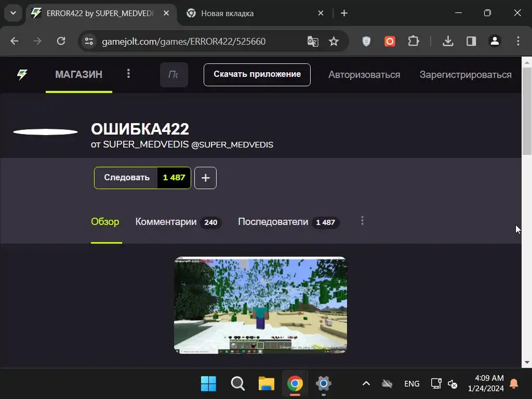This screenshot has width=532, height=399.
Task: Click the Game Jolt lightning logo
Action: (x=22, y=74)
